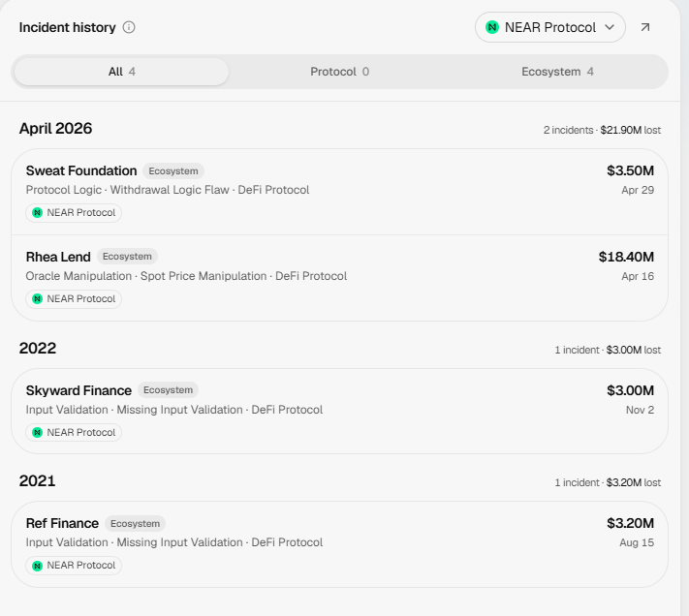The image size is (689, 616).
Task: Click the 2021 section heading
Action: (x=37, y=480)
